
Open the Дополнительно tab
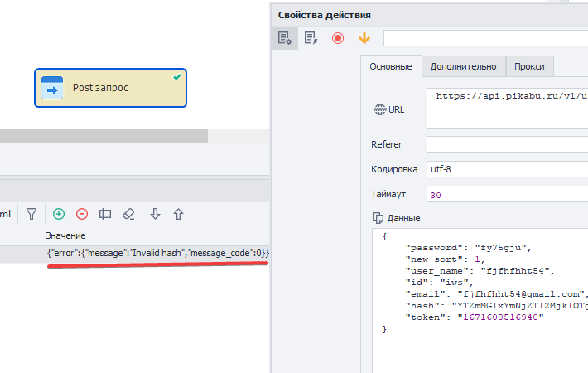(x=463, y=66)
